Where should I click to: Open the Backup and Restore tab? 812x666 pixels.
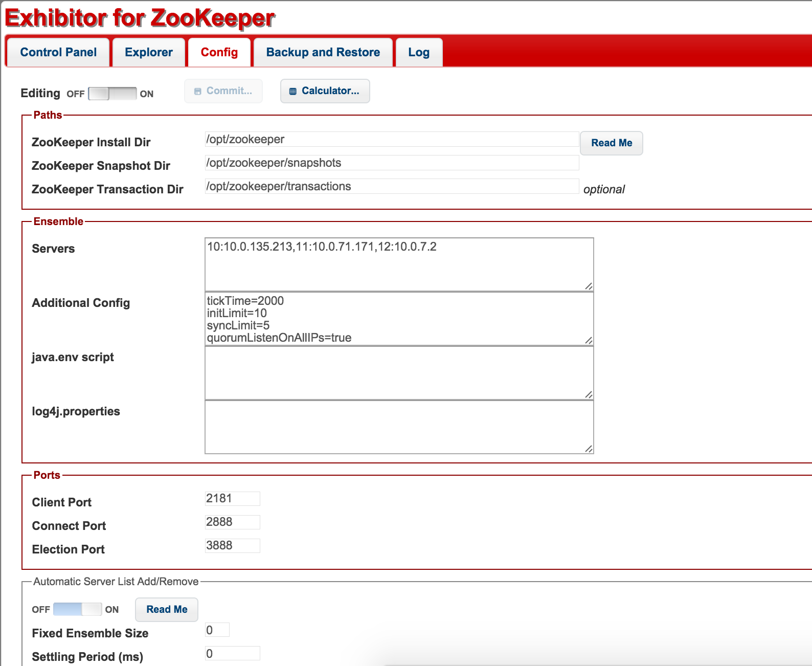tap(323, 53)
